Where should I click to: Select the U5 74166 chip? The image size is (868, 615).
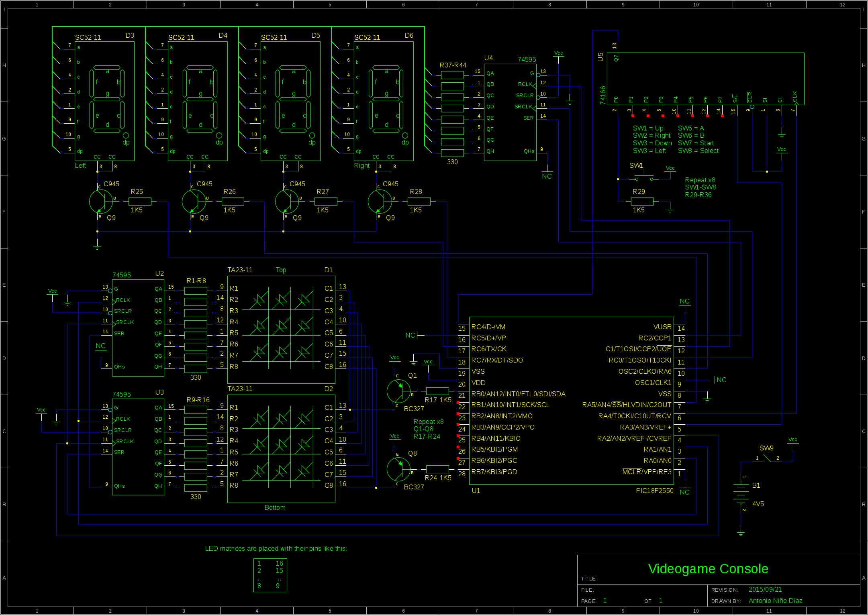click(705, 78)
